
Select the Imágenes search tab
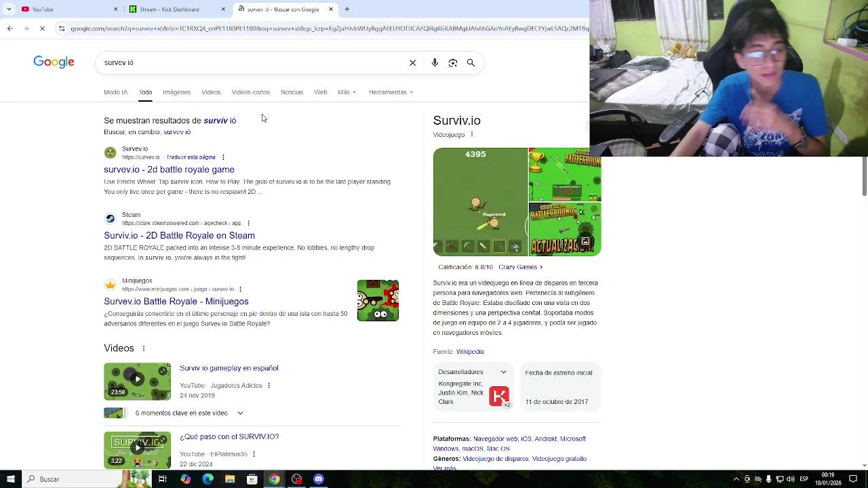pos(176,92)
